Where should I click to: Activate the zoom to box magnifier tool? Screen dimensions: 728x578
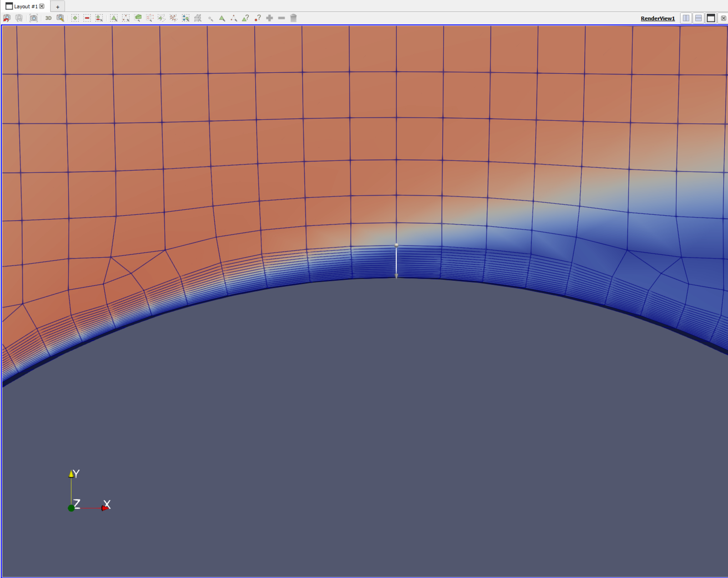pyautogui.click(x=60, y=18)
